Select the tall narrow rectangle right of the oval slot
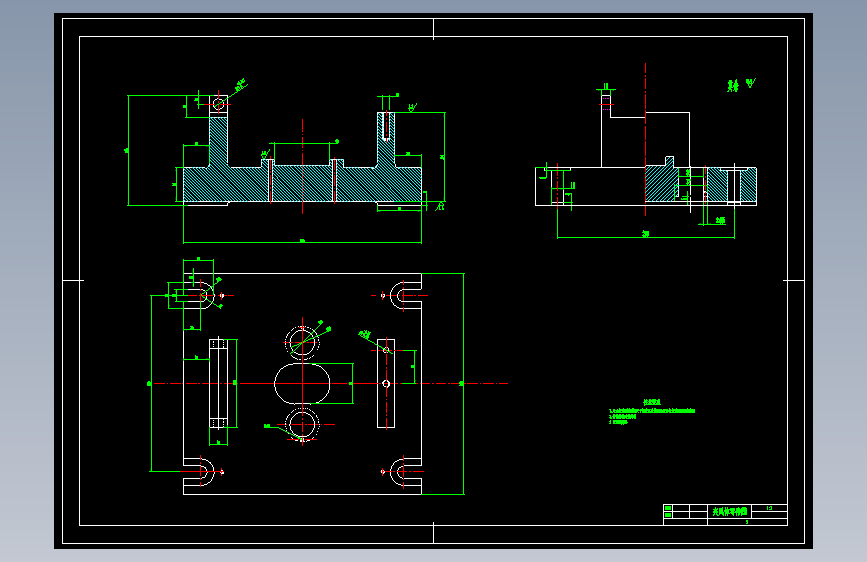 pos(386,383)
